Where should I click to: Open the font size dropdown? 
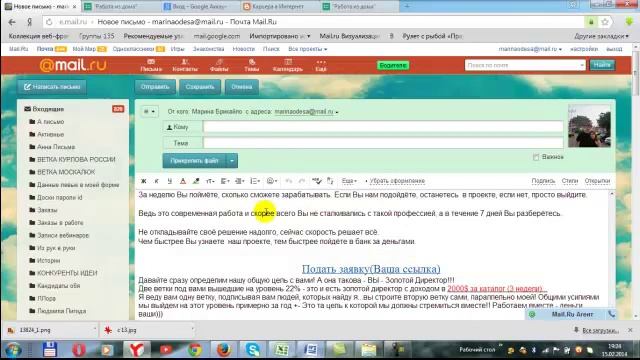210,181
